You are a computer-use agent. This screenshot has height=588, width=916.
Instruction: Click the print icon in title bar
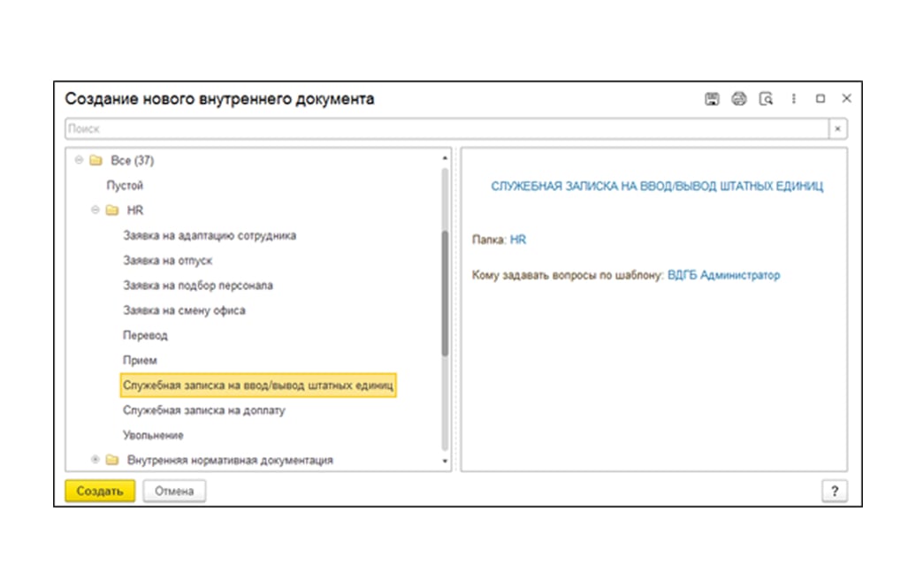[x=739, y=99]
